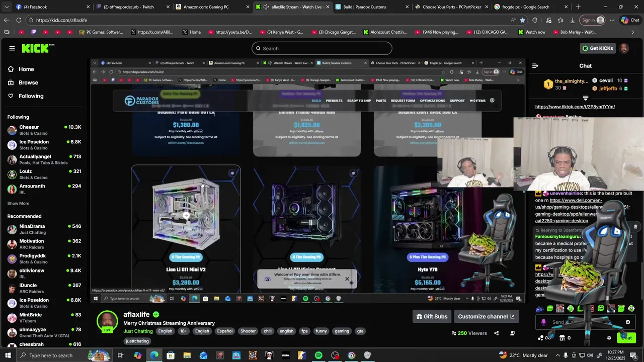Click the aflaxlife streamer avatar

coord(107,322)
